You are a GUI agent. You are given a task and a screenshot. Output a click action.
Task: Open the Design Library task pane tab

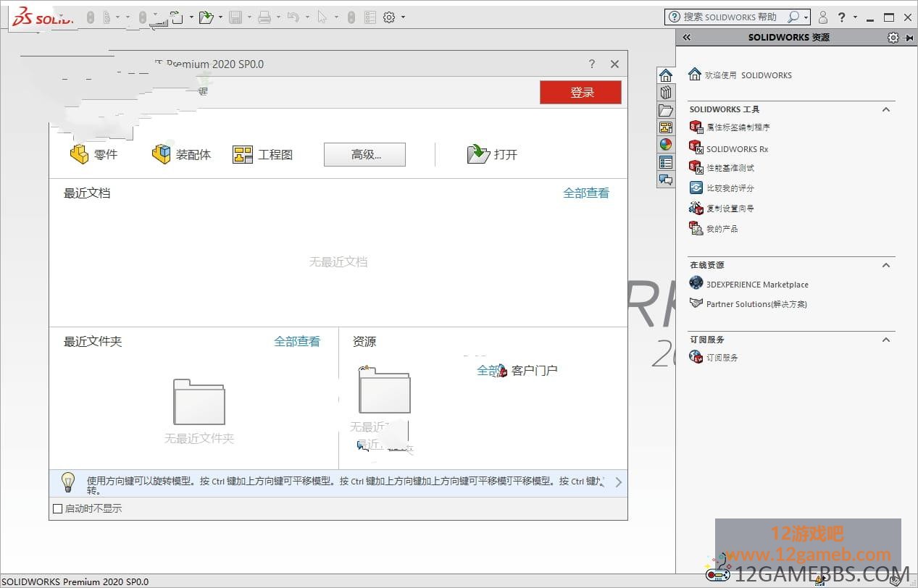(x=666, y=93)
